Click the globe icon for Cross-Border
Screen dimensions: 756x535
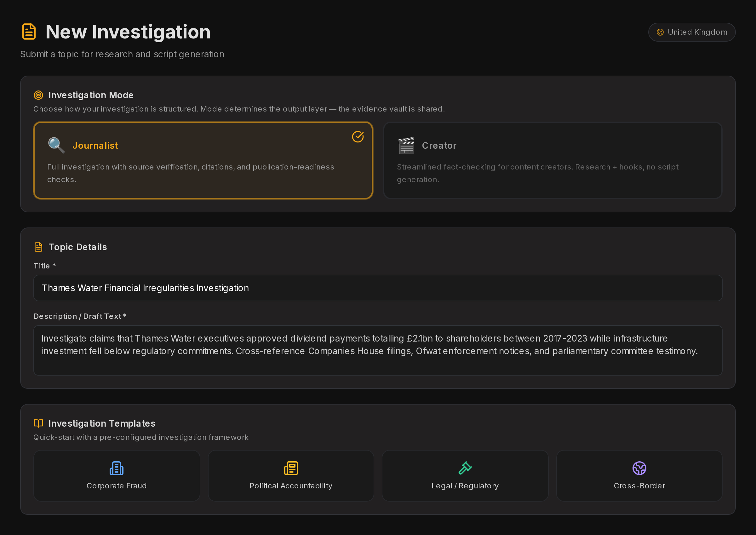pyautogui.click(x=639, y=468)
